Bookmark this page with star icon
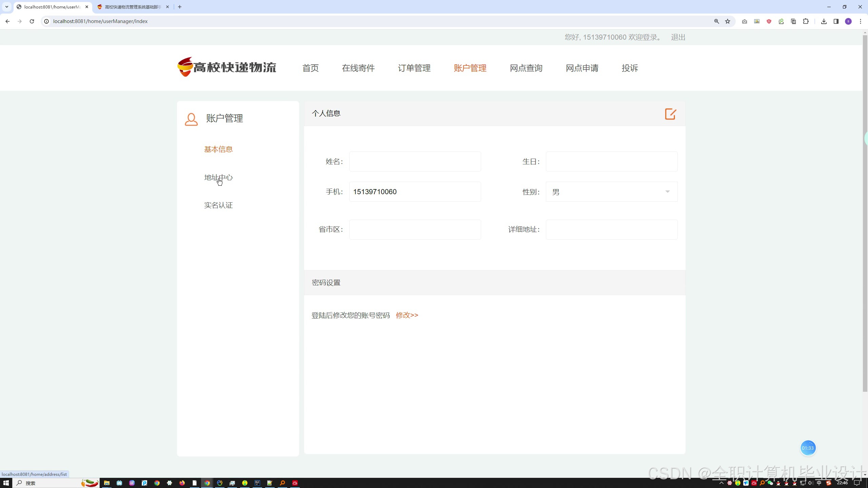The height and width of the screenshot is (488, 868). pos(728,21)
